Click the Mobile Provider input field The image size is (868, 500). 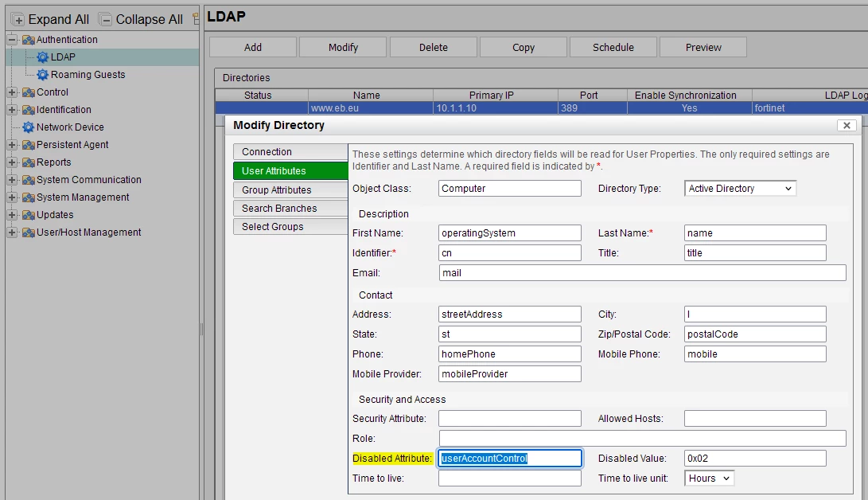(x=510, y=374)
